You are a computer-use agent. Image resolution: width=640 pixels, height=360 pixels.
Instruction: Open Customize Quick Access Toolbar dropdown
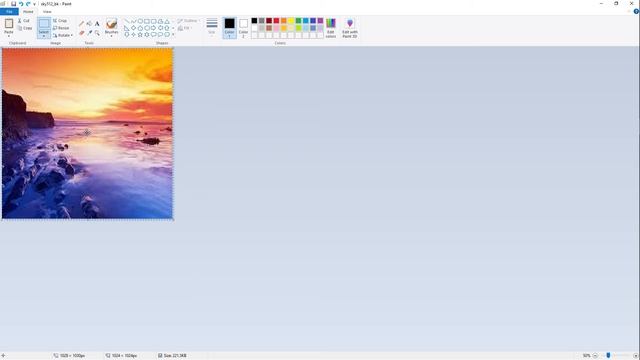click(x=35, y=4)
